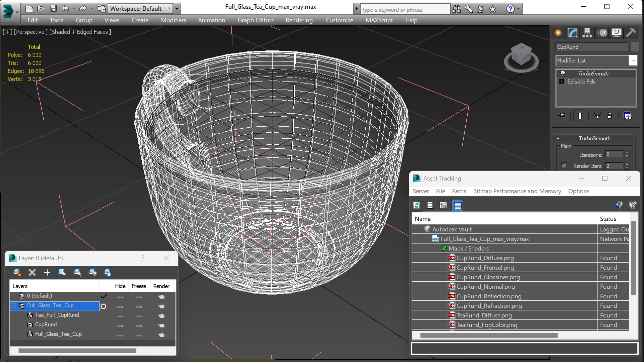
Task: Open Bitmap Performance and Memory menu
Action: pos(517,191)
